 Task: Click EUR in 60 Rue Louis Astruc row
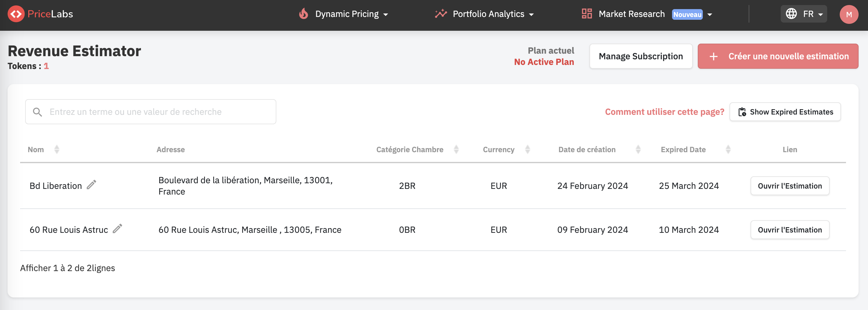pyautogui.click(x=499, y=230)
